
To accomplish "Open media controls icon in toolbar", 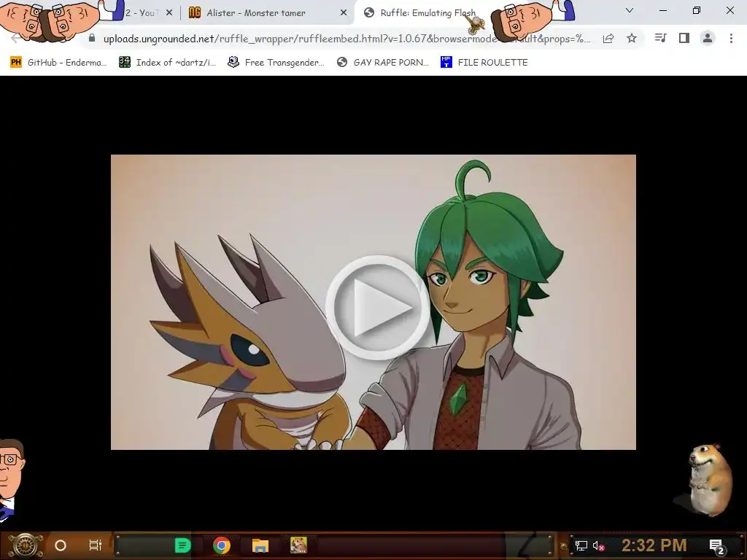I will tap(660, 38).
